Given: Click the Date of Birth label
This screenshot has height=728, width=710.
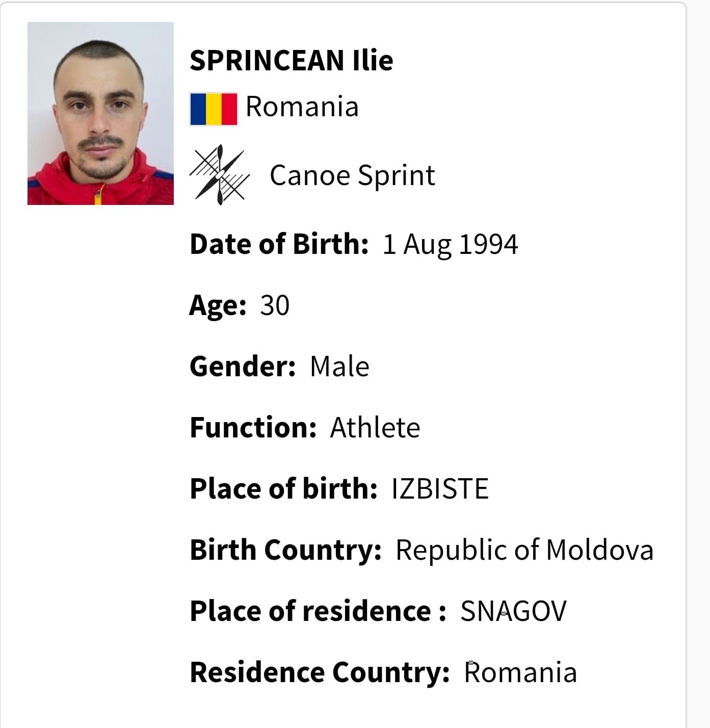Looking at the screenshot, I should 279,244.
